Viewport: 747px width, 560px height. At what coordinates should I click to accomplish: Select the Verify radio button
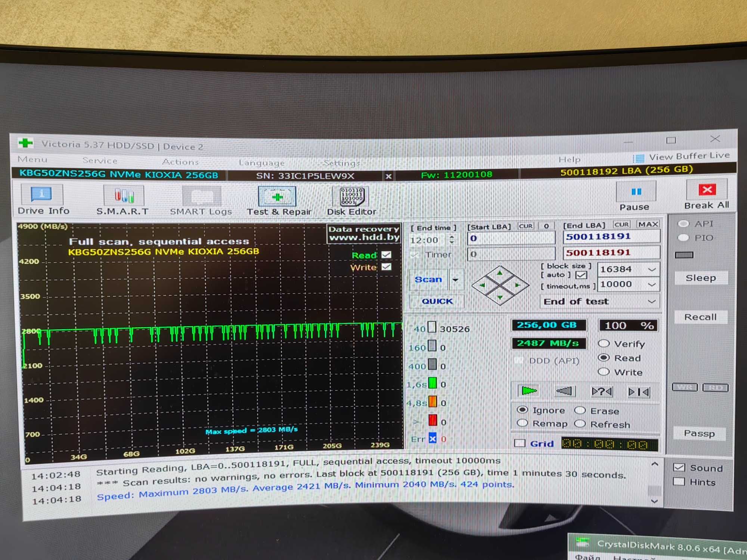click(604, 343)
